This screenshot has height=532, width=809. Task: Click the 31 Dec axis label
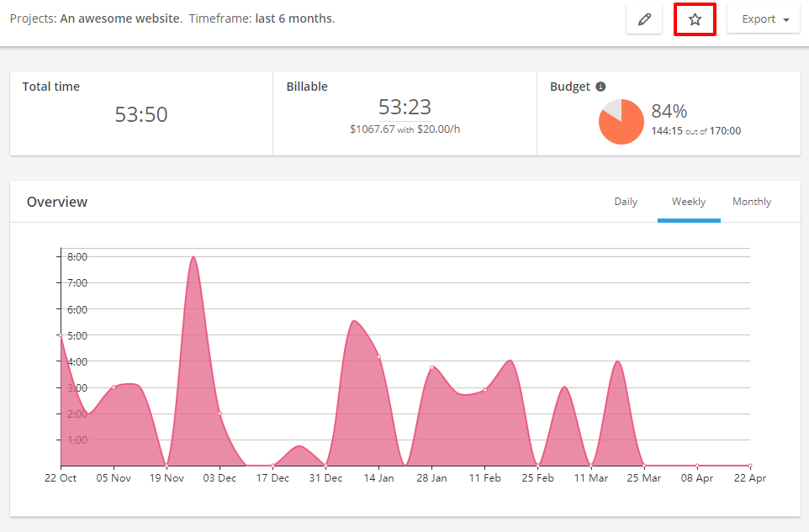pyautogui.click(x=325, y=478)
